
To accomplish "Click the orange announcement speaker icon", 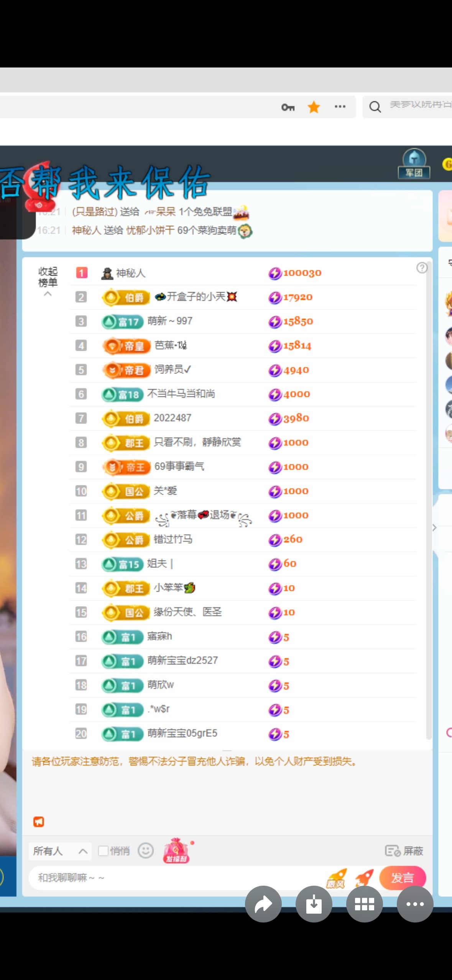I will point(39,822).
